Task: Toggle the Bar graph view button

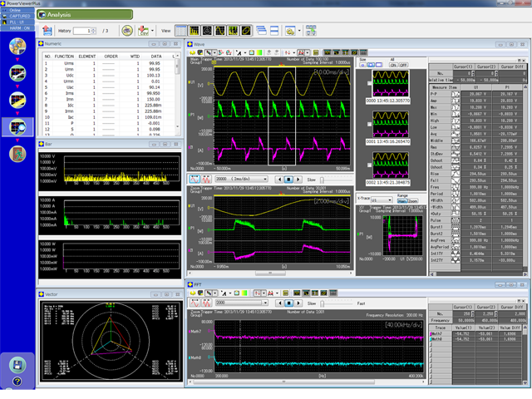Action: coord(194,31)
